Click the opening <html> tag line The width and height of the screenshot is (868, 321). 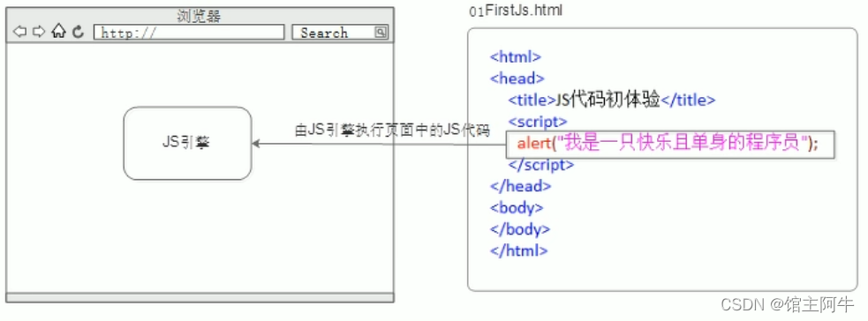tap(516, 56)
